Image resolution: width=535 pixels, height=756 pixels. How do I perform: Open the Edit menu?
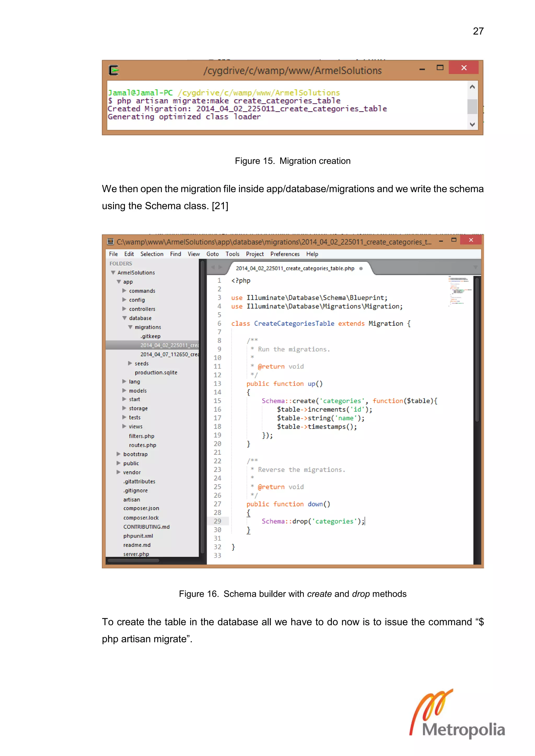(x=129, y=254)
